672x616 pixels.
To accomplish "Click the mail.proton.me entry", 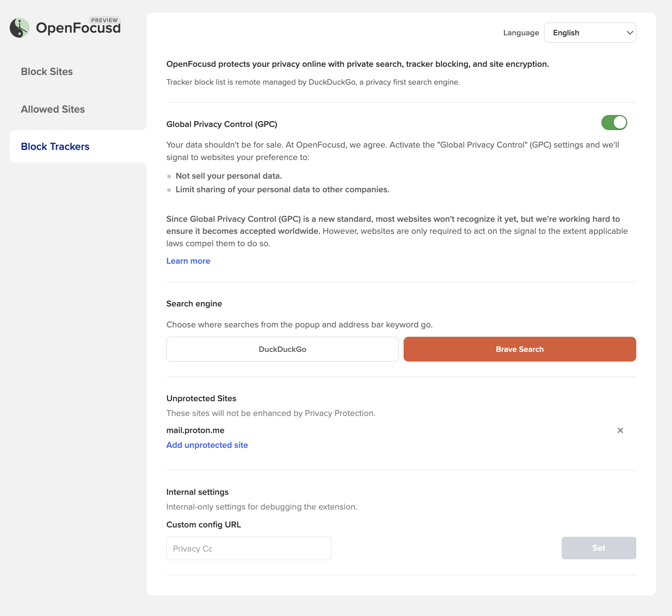I will (195, 430).
